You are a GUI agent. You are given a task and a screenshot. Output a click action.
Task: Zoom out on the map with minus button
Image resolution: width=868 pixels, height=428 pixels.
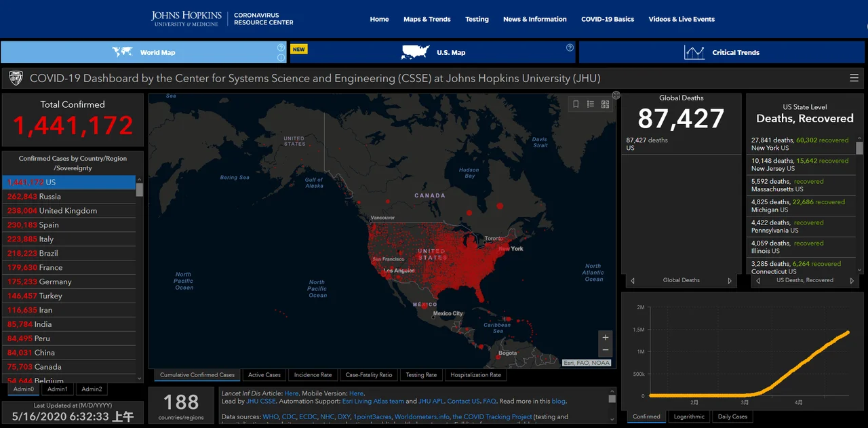606,350
